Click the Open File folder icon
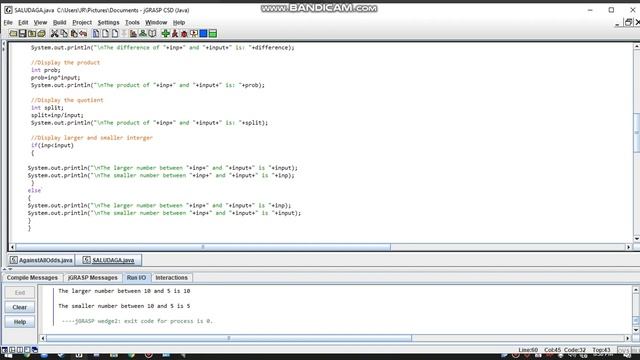Viewport: 640px width, 360px height. [13, 33]
